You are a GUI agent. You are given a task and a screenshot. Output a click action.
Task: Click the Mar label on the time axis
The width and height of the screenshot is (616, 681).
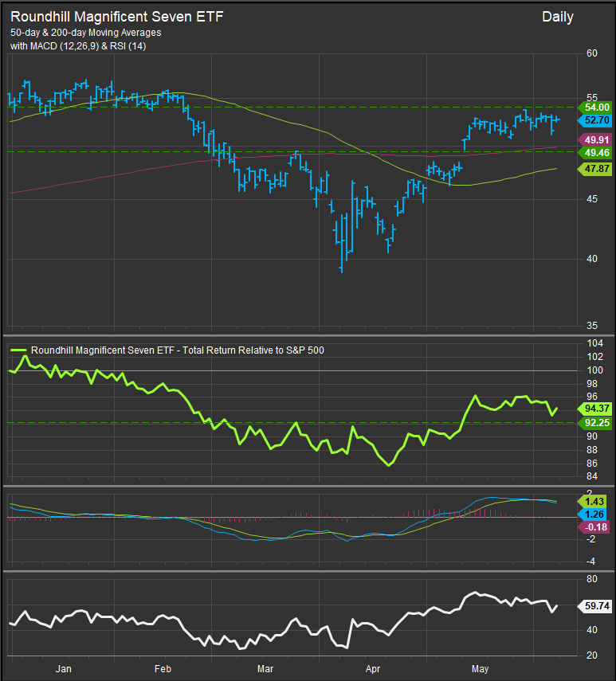click(265, 669)
